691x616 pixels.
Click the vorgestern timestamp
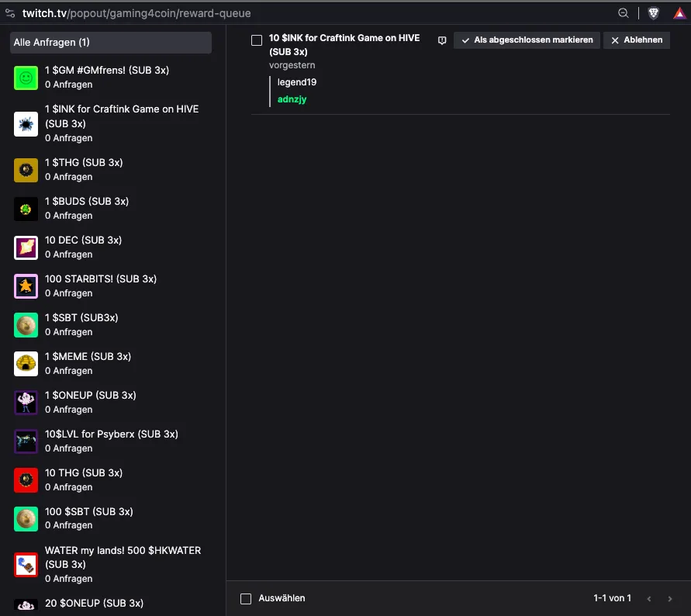[x=292, y=65]
